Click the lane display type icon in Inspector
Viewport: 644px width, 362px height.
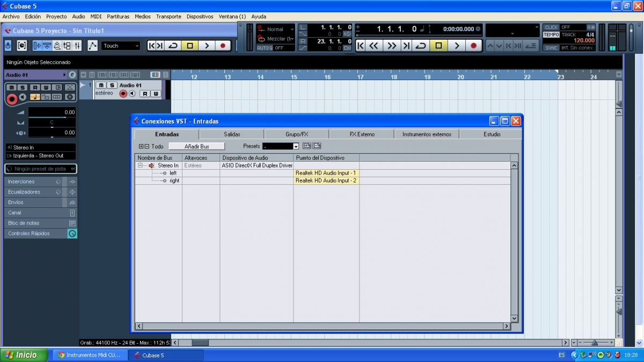pyautogui.click(x=57, y=97)
